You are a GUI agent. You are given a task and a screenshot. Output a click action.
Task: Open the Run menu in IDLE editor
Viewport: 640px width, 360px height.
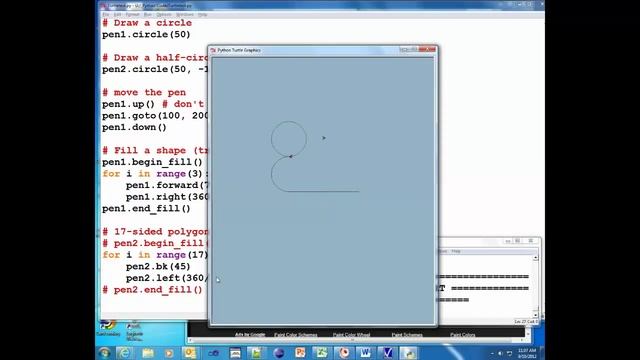pos(148,15)
